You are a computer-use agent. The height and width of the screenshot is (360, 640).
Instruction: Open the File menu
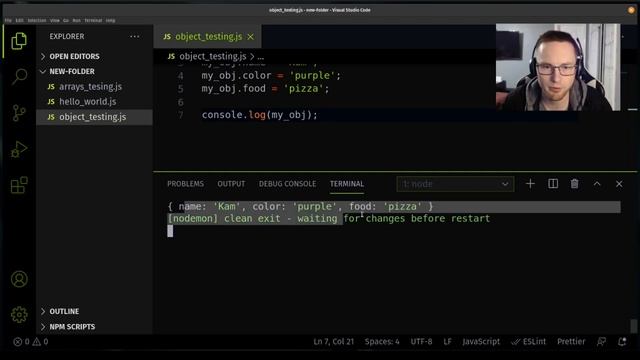[x=8, y=20]
